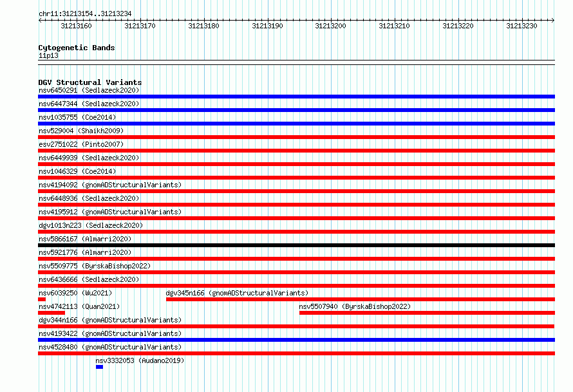Click the left arrow end of coordinate ruler
Viewport: 573px width, 392px height.
coord(40,20)
